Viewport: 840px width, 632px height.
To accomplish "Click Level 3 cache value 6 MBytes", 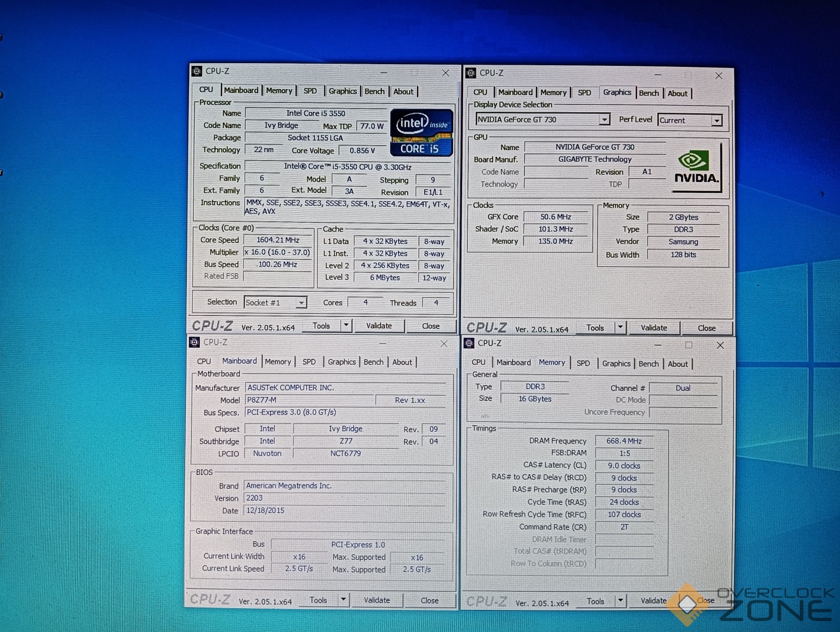I will 385,278.
